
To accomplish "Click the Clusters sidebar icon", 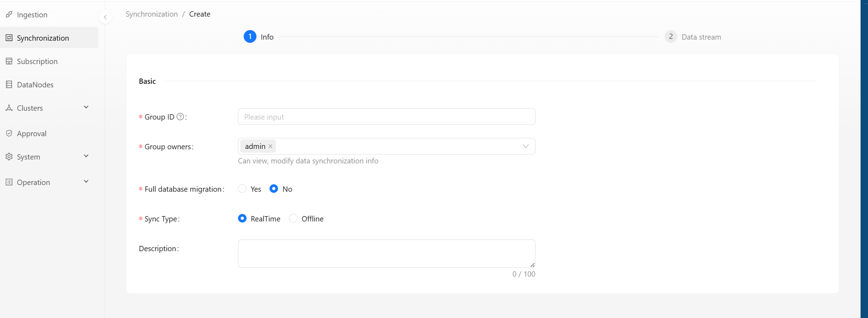I will (x=9, y=108).
